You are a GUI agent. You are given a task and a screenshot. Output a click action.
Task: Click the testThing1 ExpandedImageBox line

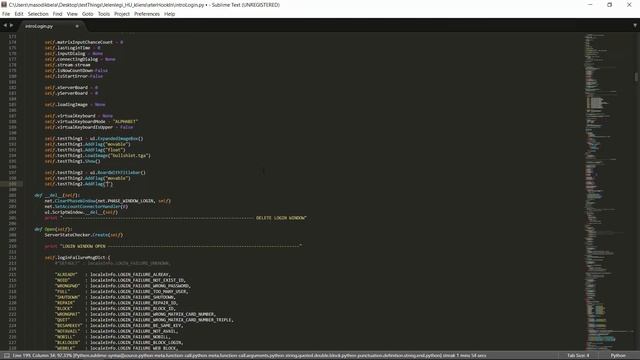[94, 138]
